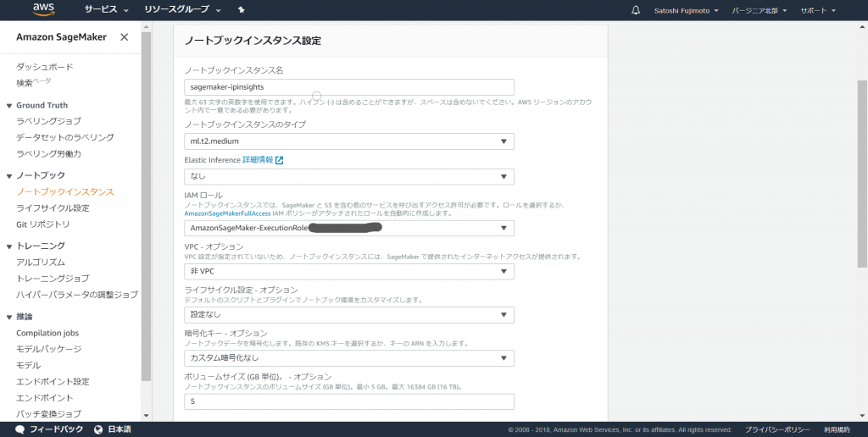Screen dimensions: 868x437
Task: Open エンドポイント in the sidebar
Action: pyautogui.click(x=44, y=398)
